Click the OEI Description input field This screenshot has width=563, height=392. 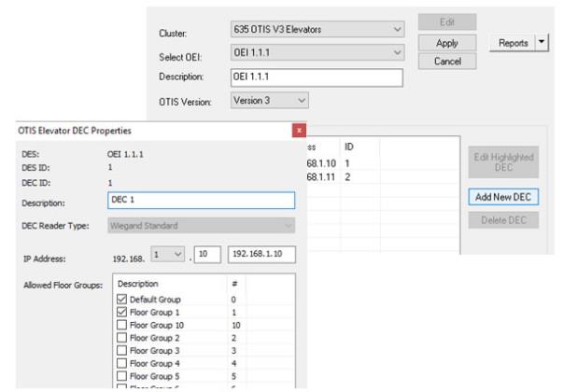317,77
